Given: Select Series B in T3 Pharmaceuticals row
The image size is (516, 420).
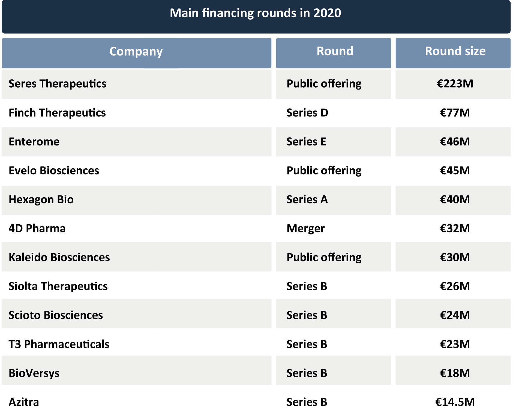Looking at the screenshot, I should (307, 344).
